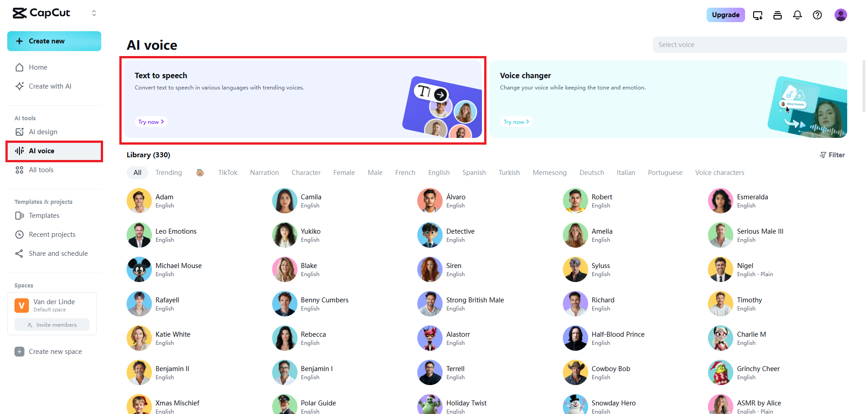Select AI voice in the sidebar
Viewport: 868px width, 414px height.
click(x=54, y=151)
